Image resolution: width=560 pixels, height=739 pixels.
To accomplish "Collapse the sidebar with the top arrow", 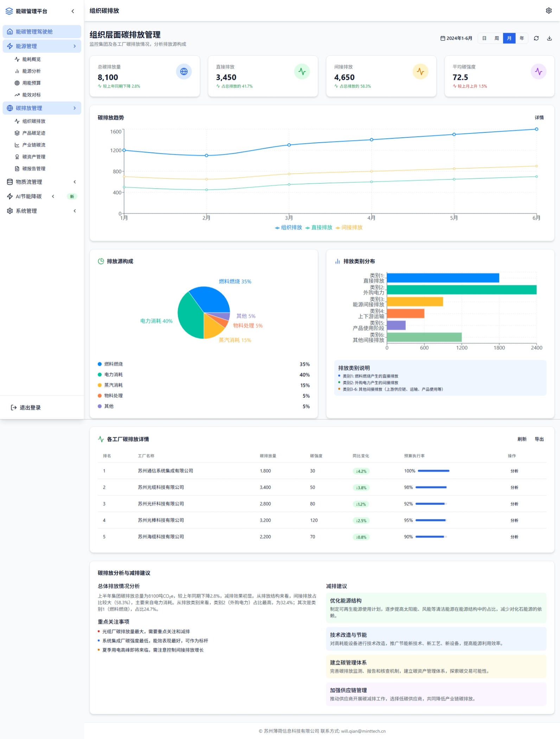I will [73, 11].
